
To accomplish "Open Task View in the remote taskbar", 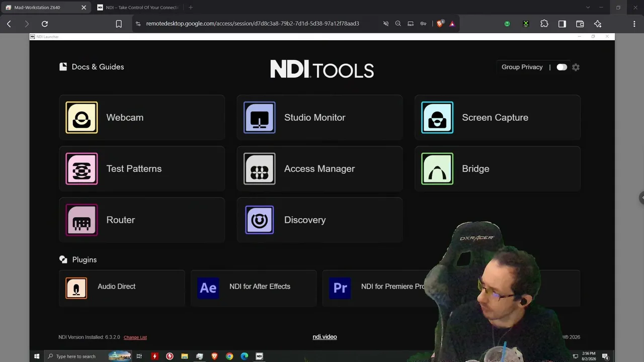I will tap(139, 356).
